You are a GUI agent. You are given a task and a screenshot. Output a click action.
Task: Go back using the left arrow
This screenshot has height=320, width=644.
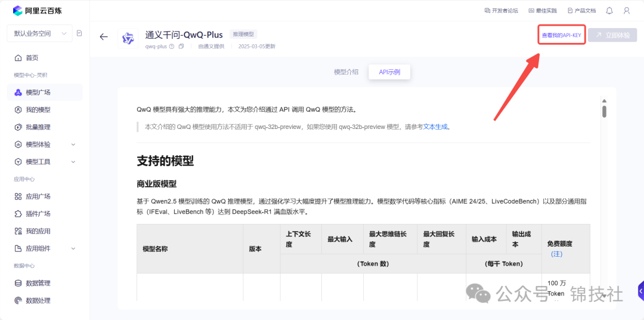point(104,36)
